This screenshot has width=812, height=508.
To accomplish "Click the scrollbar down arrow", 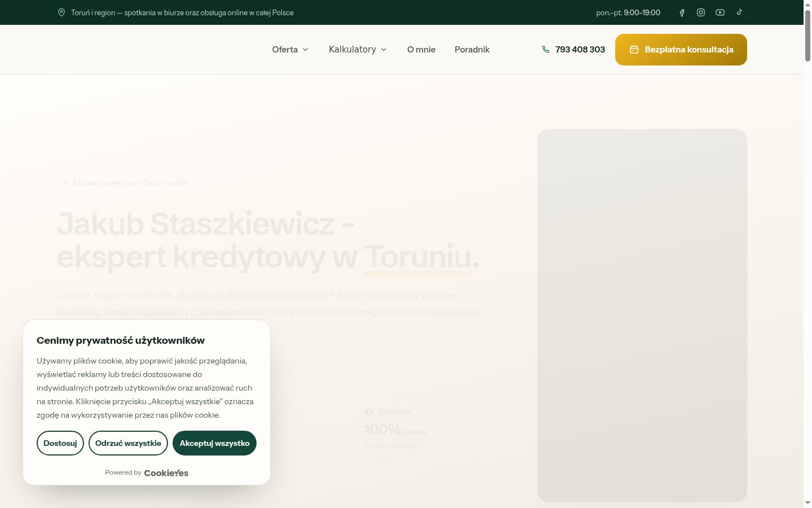I will 807,503.
